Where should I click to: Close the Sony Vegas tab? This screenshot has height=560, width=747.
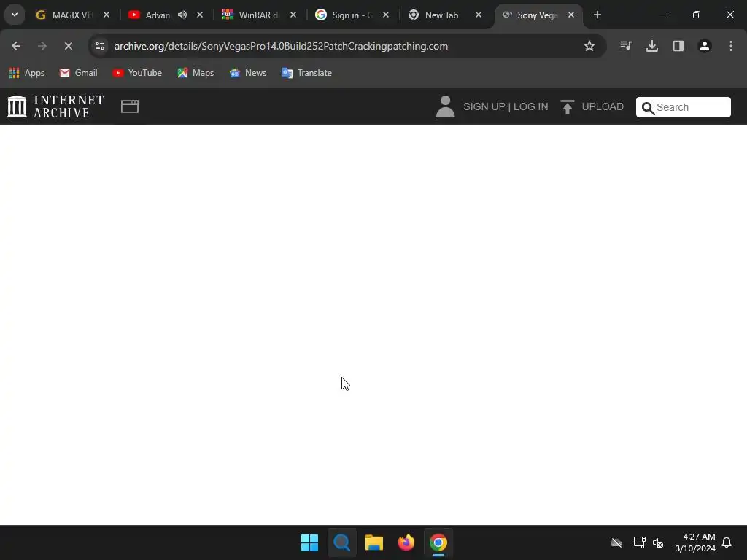571,15
